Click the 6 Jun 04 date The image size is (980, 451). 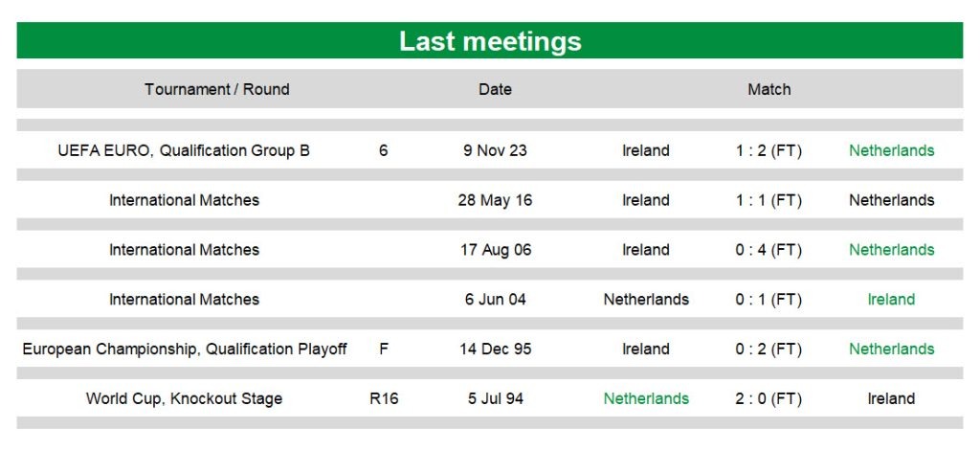coord(495,299)
